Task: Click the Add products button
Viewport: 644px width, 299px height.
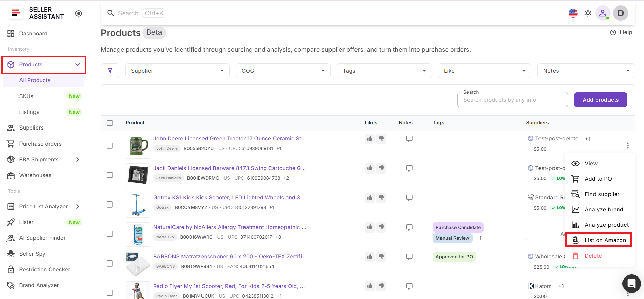Action: tap(600, 100)
